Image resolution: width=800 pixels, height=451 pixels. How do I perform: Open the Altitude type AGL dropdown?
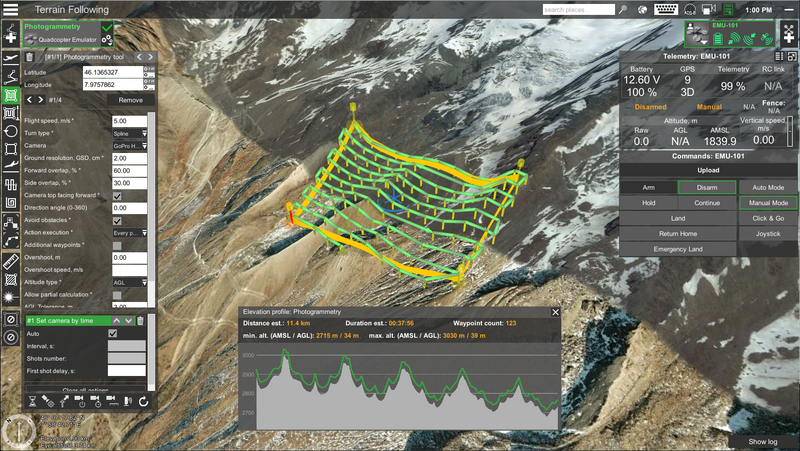tap(130, 283)
